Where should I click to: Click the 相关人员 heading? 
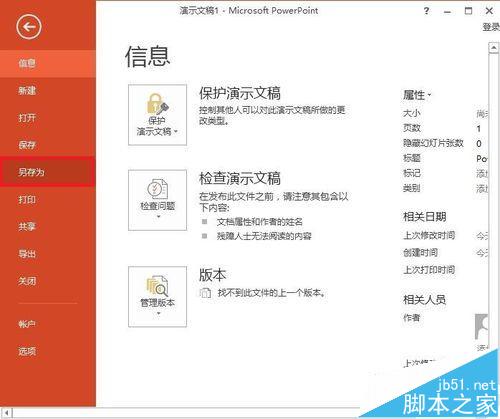click(425, 300)
